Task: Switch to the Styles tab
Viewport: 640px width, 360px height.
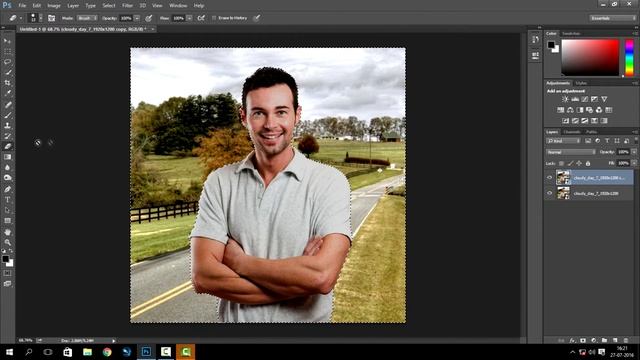Action: [581, 83]
